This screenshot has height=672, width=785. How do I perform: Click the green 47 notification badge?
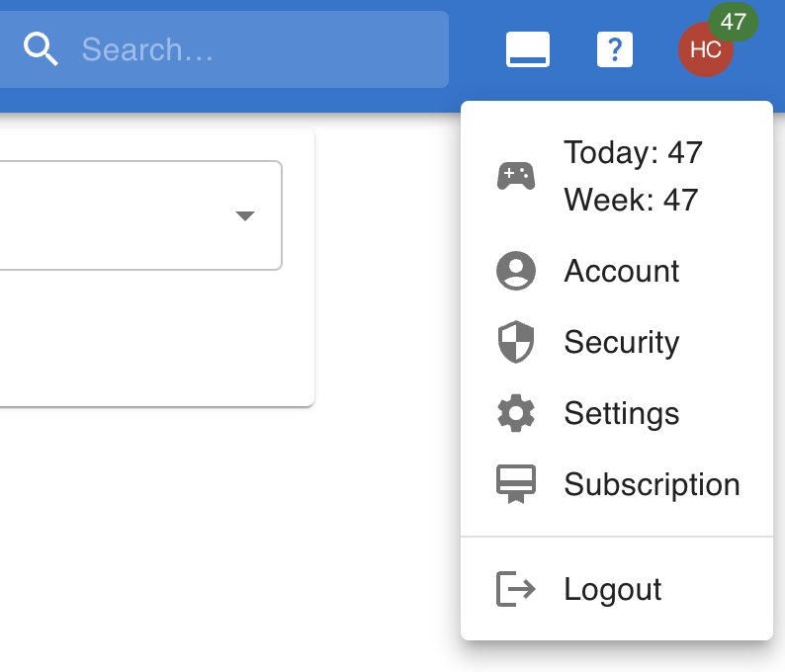734,22
